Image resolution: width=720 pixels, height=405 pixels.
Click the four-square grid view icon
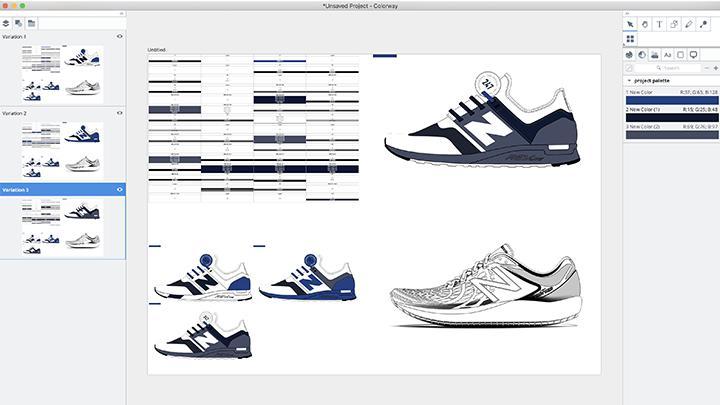click(630, 39)
